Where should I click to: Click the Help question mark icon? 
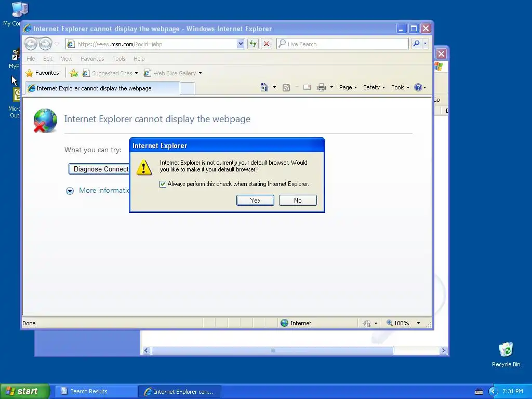click(418, 87)
